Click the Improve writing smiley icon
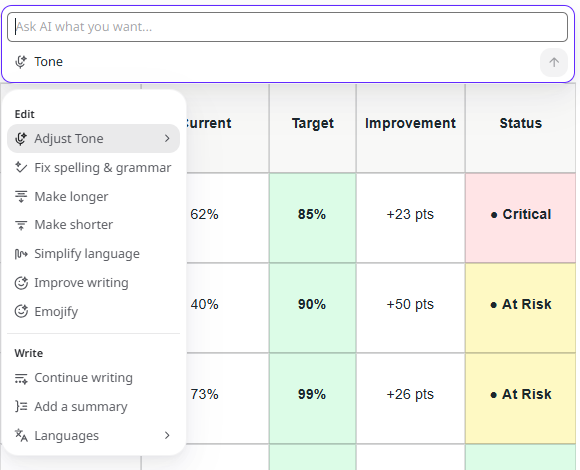This screenshot has width=580, height=470. 21,283
